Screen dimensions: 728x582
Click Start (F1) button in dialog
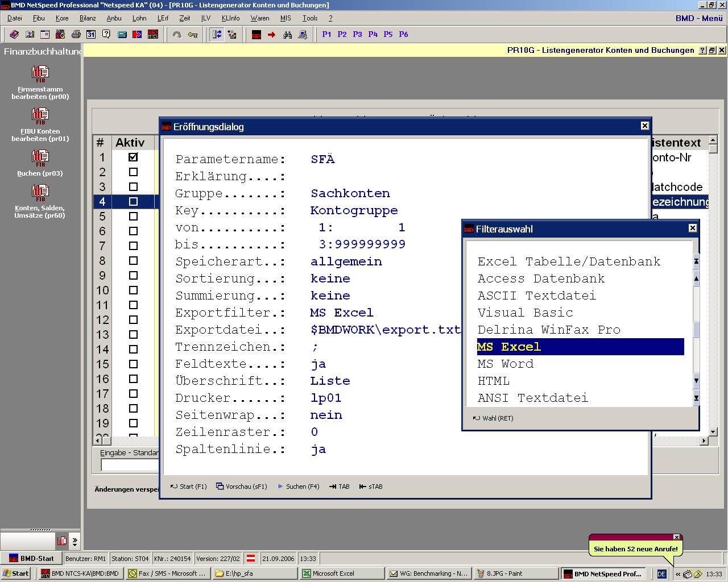188,487
